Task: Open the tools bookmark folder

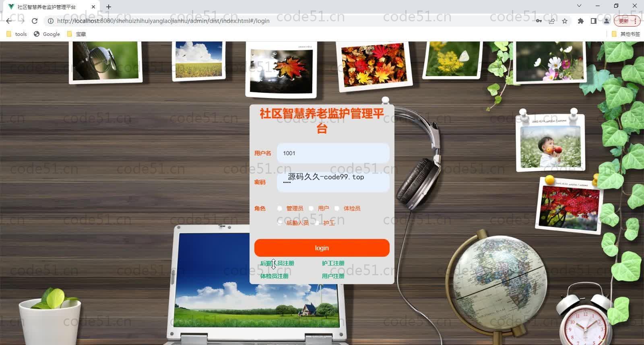Action: 17,34
